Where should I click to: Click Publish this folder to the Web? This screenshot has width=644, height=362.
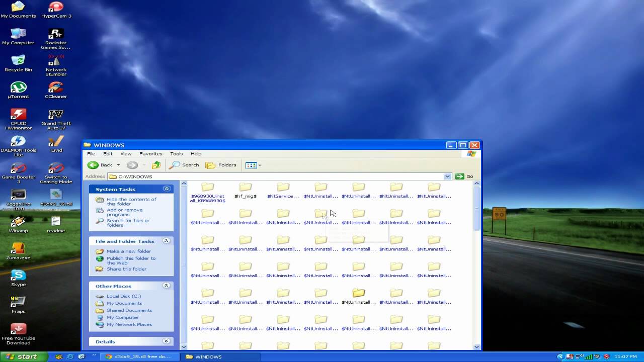pos(131,260)
